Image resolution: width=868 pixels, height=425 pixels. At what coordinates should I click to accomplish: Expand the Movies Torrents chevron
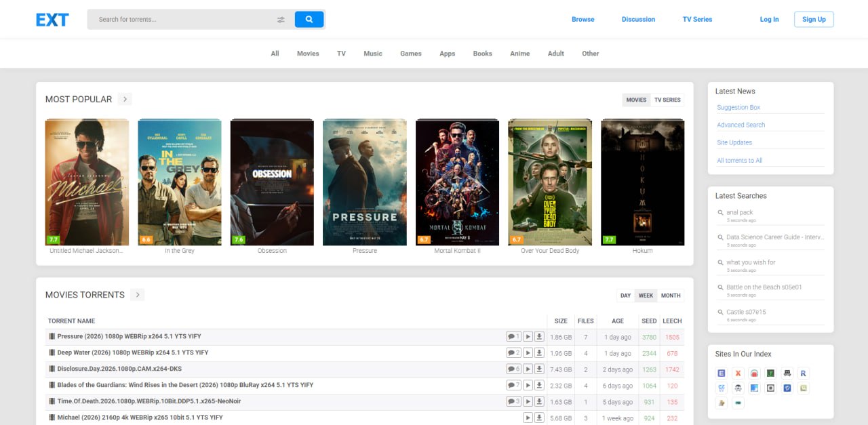pos(138,295)
